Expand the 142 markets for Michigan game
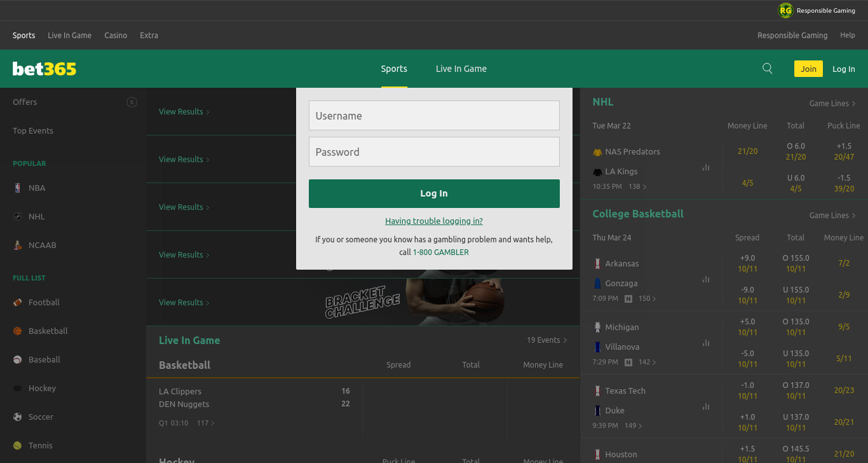The image size is (868, 463). (648, 362)
